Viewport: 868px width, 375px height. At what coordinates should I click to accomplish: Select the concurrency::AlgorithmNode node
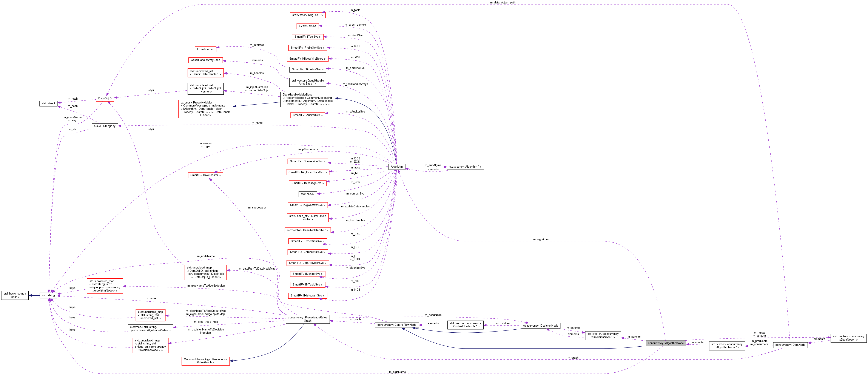665,343
